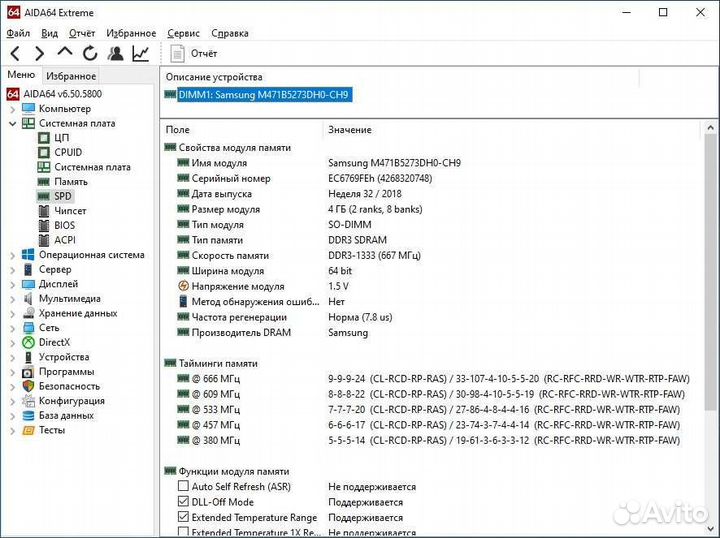Click the scrollbar up arrow in details pane
The height and width of the screenshot is (538, 720).
(710, 128)
